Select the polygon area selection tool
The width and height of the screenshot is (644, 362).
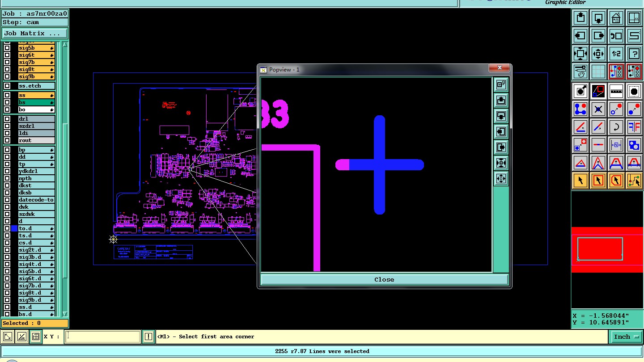point(616,181)
